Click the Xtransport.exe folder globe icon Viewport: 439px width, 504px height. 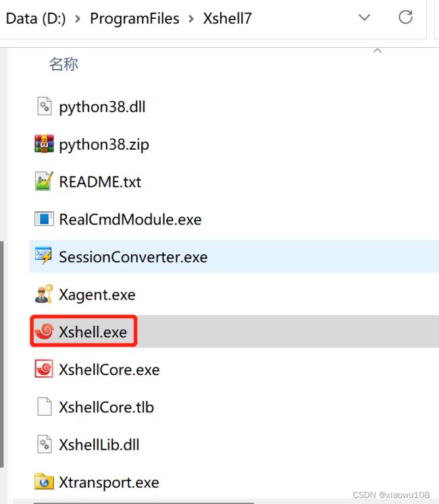(44, 482)
